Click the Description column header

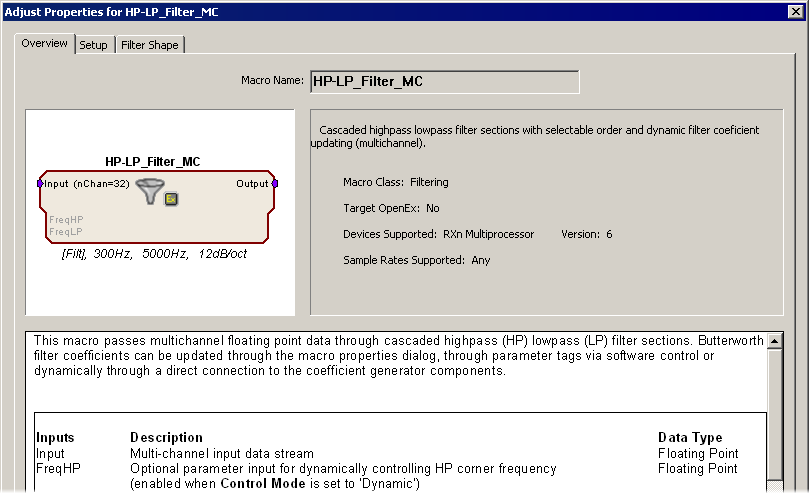pos(166,438)
